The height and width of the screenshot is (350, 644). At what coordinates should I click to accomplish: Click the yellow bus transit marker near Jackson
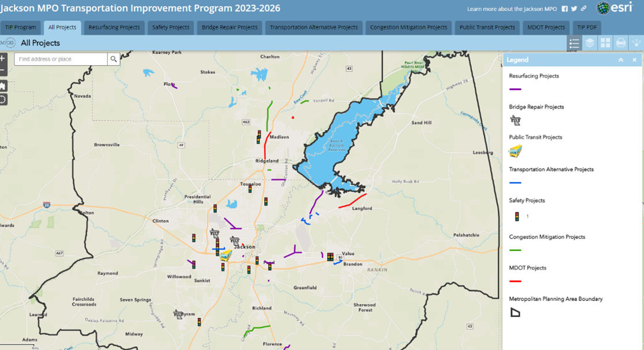point(225,256)
